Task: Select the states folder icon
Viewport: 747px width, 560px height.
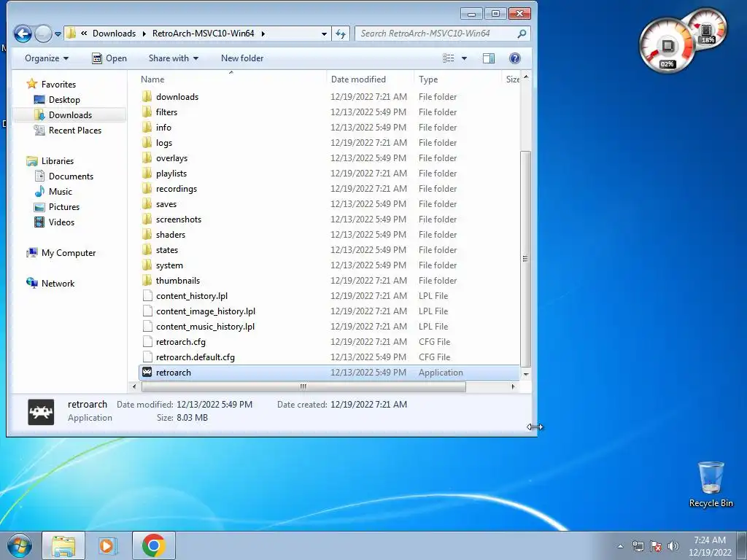Action: pos(147,250)
